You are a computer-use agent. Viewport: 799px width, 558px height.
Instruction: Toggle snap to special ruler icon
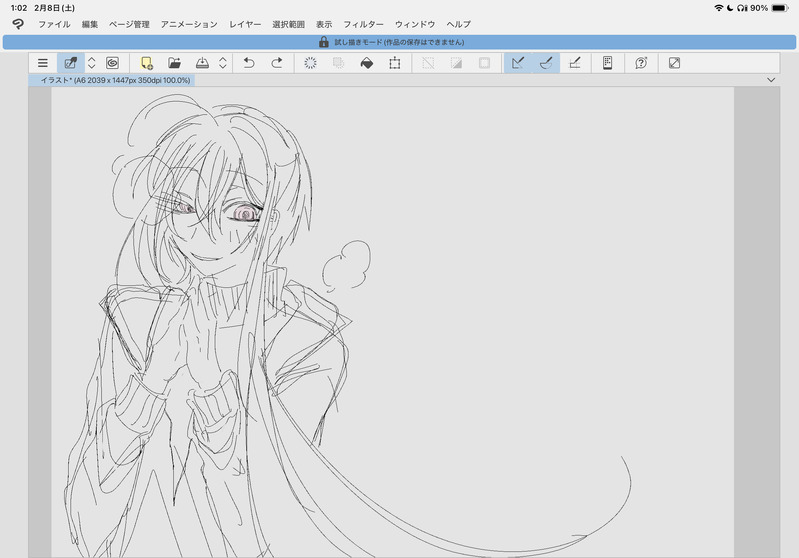coord(546,63)
